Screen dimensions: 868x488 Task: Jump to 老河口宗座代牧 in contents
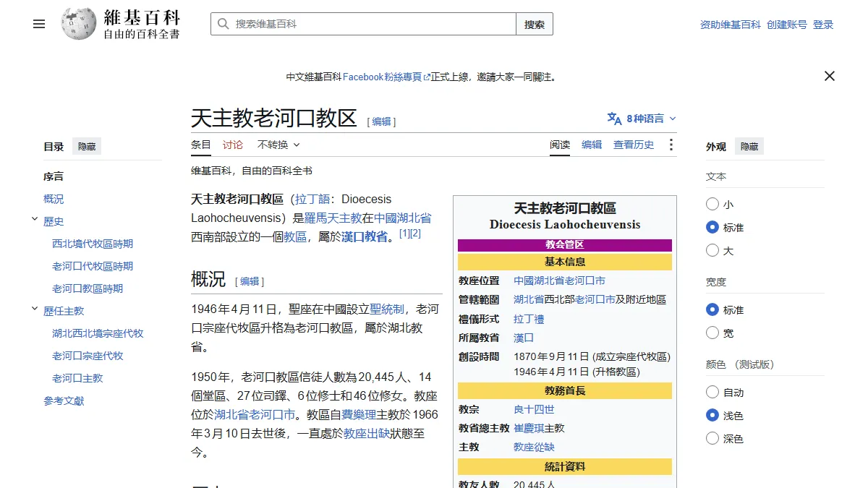88,356
